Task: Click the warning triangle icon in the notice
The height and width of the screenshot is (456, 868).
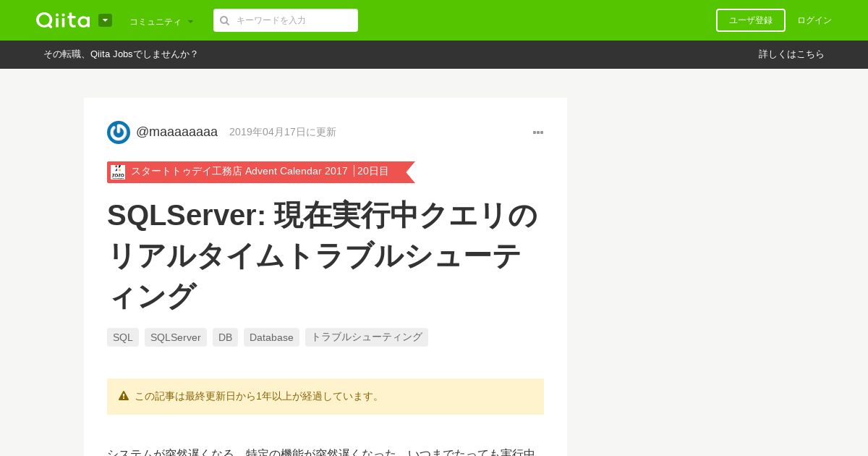Action: point(124,396)
